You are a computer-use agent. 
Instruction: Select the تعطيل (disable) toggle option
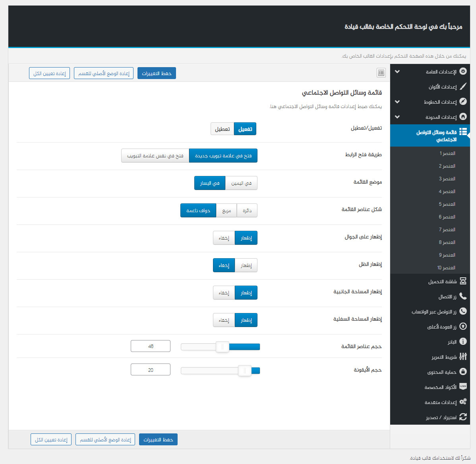coord(223,129)
